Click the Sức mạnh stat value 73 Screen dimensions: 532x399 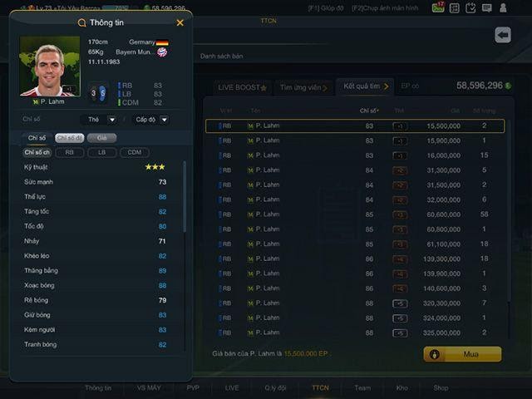tap(163, 182)
